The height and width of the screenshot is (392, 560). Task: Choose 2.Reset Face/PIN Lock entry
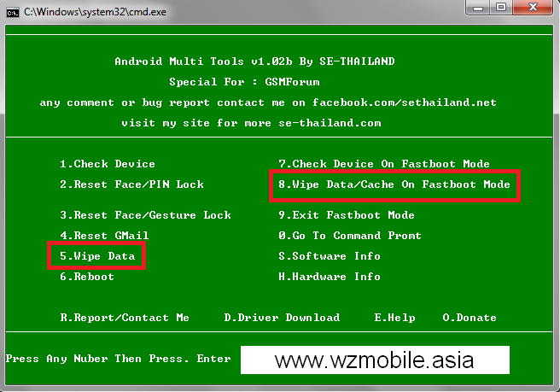(x=131, y=184)
